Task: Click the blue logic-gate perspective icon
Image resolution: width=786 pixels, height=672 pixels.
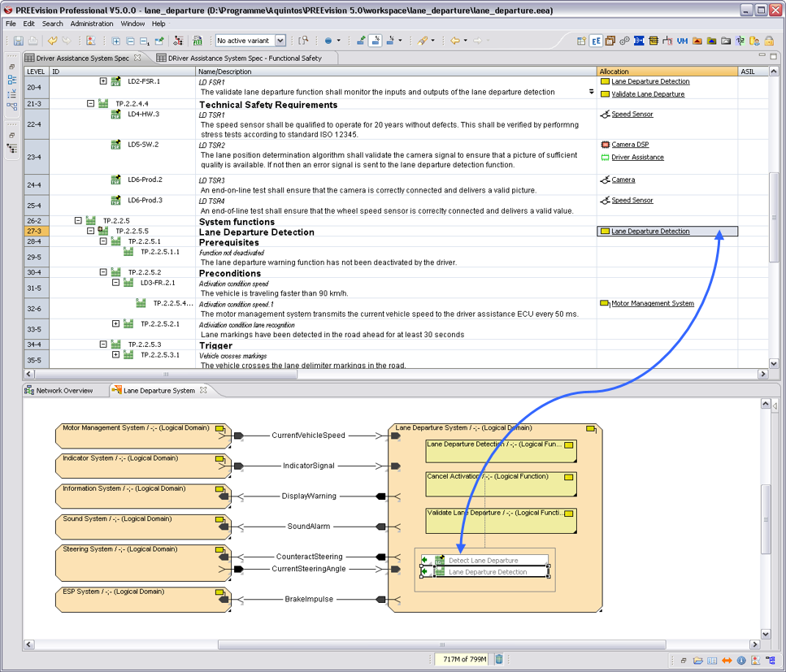Action: click(639, 41)
